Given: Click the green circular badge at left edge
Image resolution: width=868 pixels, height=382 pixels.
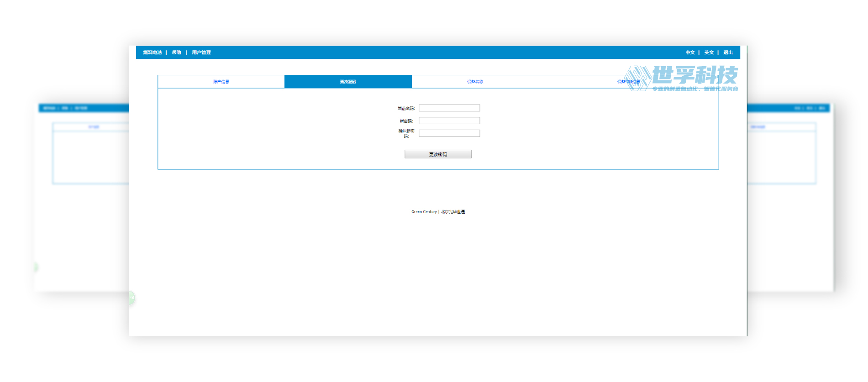Looking at the screenshot, I should (x=132, y=298).
